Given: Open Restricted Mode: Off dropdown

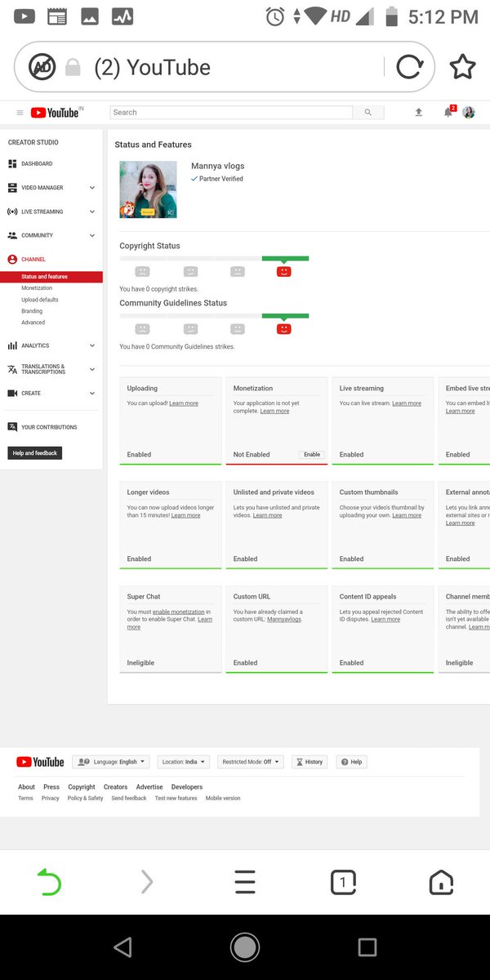Looking at the screenshot, I should (x=251, y=762).
